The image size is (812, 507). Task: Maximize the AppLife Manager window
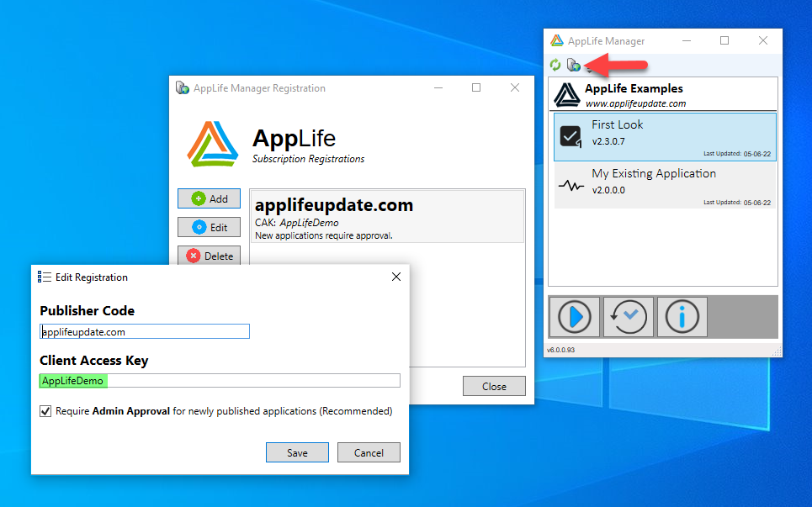point(724,40)
